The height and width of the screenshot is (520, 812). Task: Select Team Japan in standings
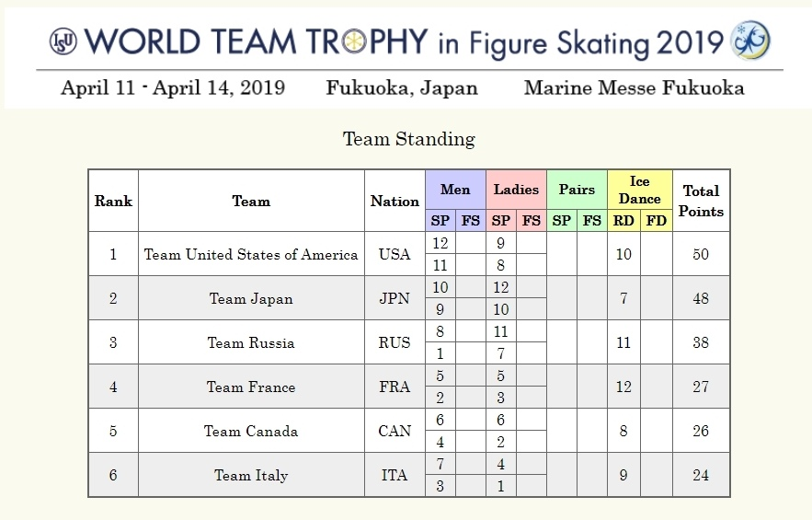click(251, 298)
